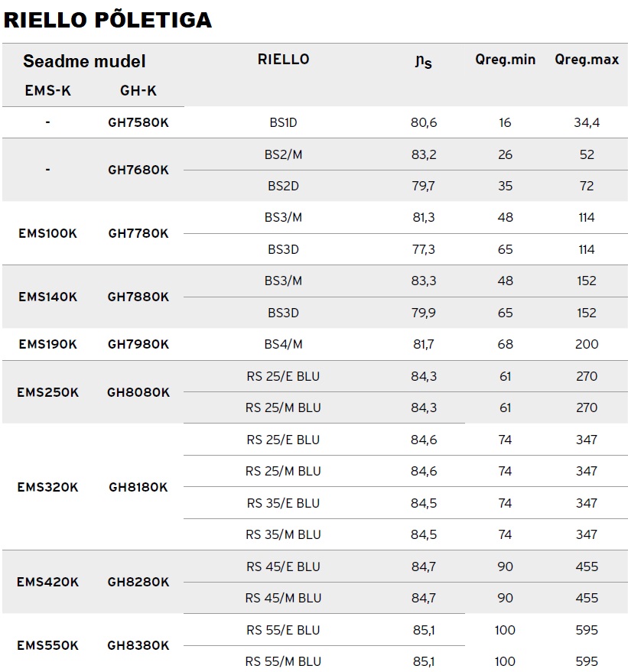The width and height of the screenshot is (628, 672).
Task: Click the EMS250K model cell
Action: click(x=47, y=391)
